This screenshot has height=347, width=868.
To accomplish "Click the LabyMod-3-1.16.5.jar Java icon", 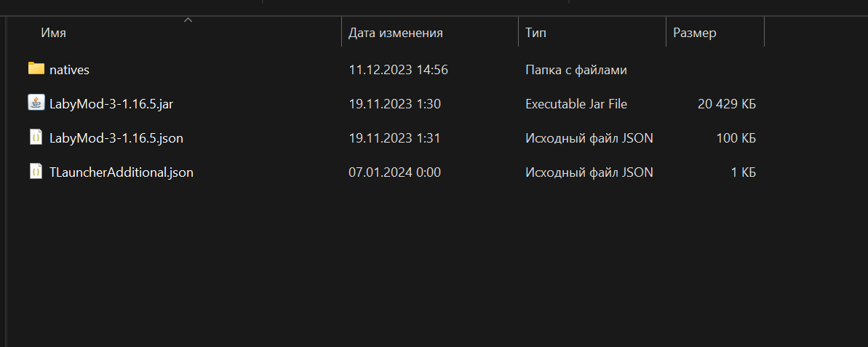I will click(x=36, y=103).
